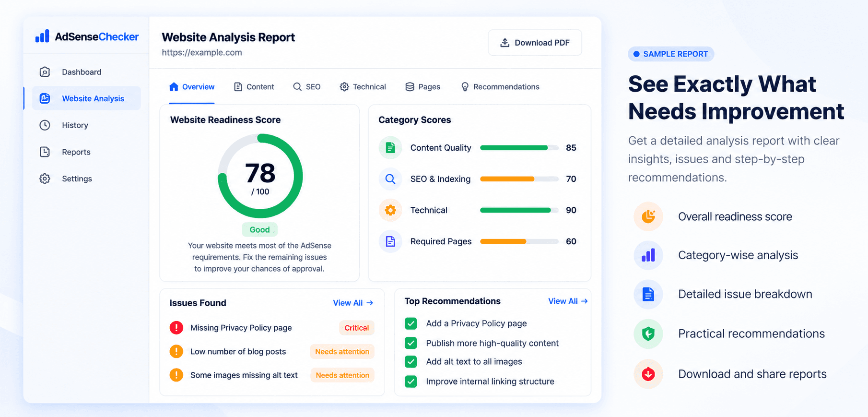Screen dimensions: 868x417
Task: Click the Content Quality green document icon
Action: [x=390, y=148]
